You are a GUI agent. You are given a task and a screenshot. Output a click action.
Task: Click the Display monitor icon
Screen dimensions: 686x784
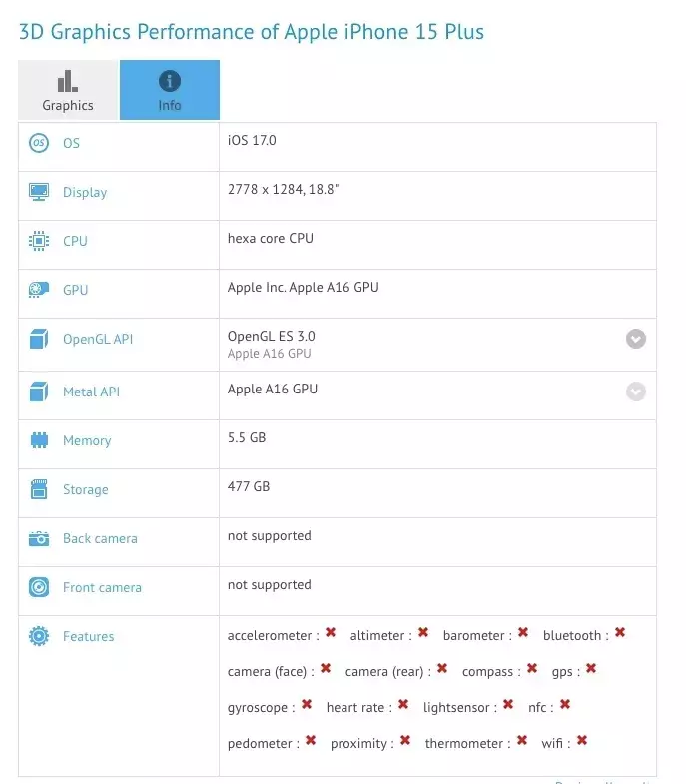click(x=39, y=192)
